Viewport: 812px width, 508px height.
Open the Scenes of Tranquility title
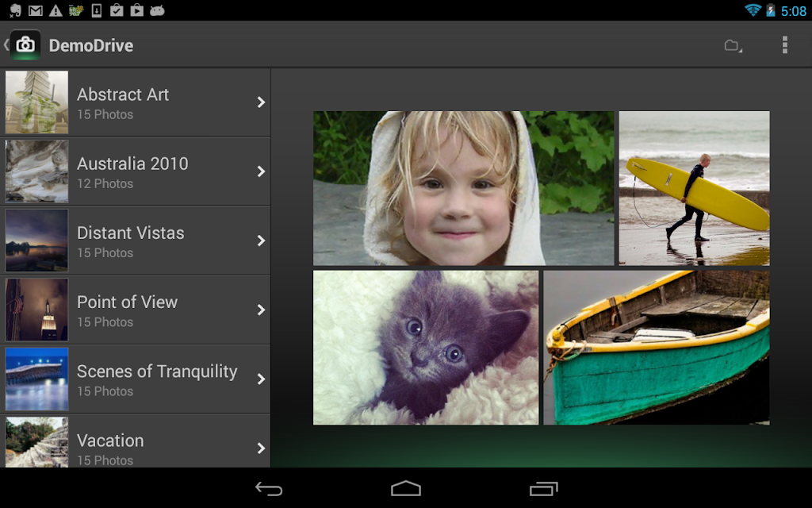pos(157,371)
